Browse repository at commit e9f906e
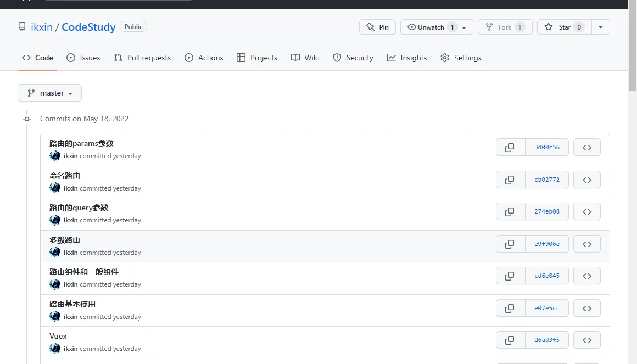 coord(587,244)
